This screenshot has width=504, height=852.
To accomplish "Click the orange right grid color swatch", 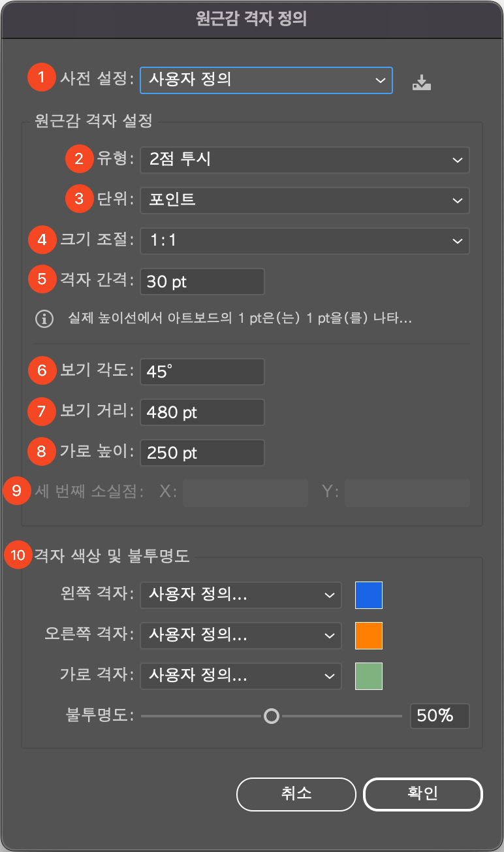I will (369, 636).
